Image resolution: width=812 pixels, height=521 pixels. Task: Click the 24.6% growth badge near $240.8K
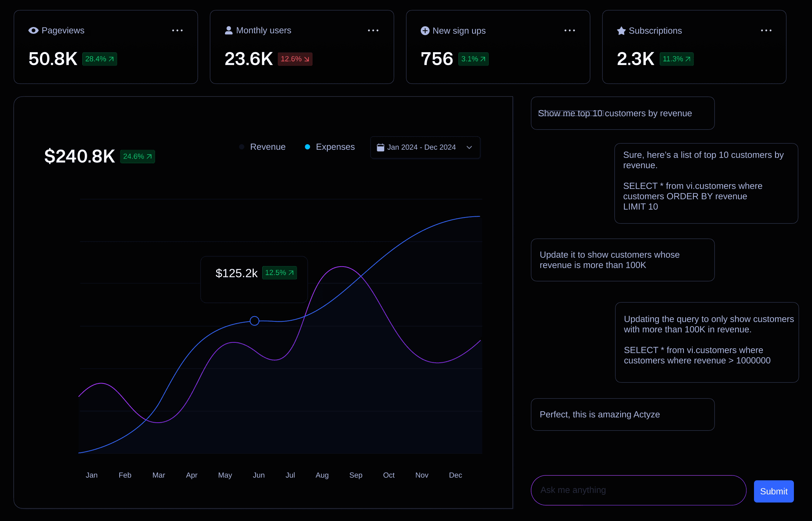(137, 157)
